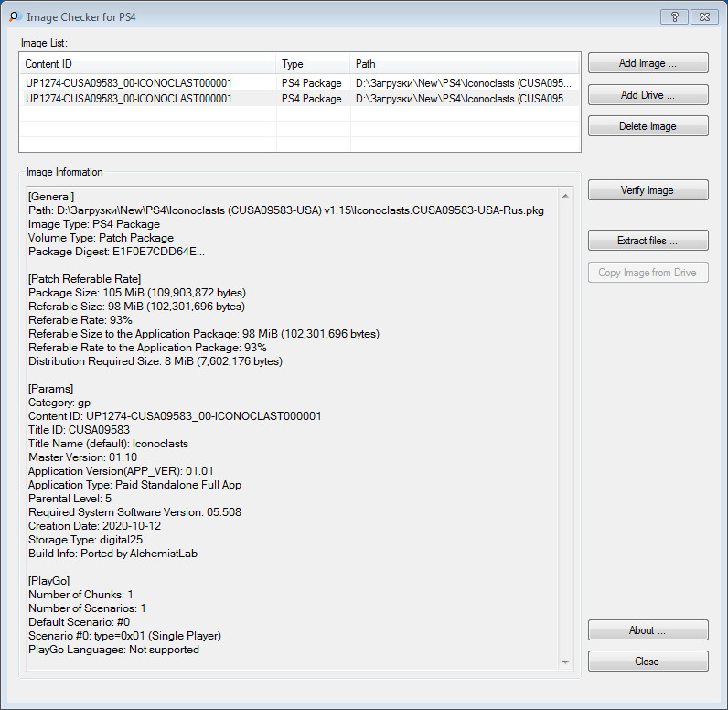Extract files from the package
This screenshot has width=728, height=710.
648,240
